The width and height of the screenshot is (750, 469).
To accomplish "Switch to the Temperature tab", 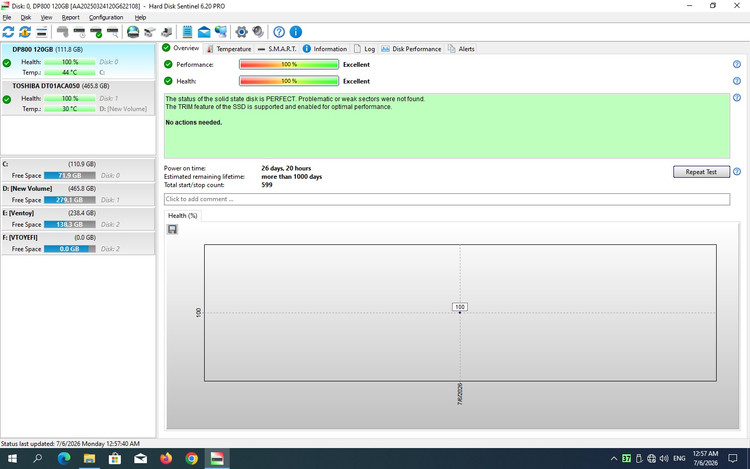I will pyautogui.click(x=229, y=49).
